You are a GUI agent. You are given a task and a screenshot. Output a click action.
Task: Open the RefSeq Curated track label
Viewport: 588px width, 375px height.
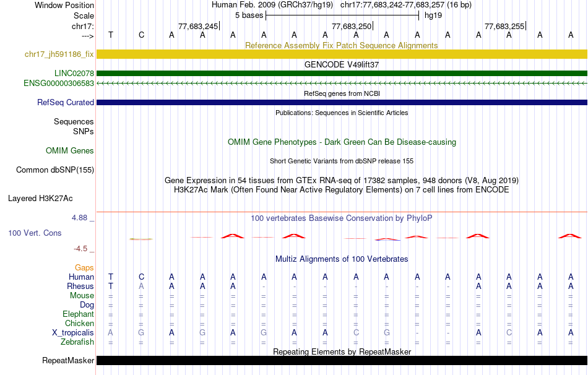[x=66, y=102]
